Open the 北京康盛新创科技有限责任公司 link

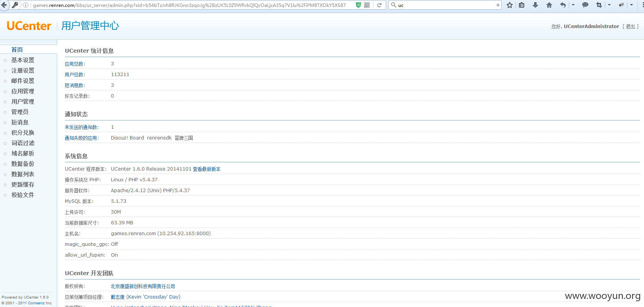pyautogui.click(x=143, y=286)
